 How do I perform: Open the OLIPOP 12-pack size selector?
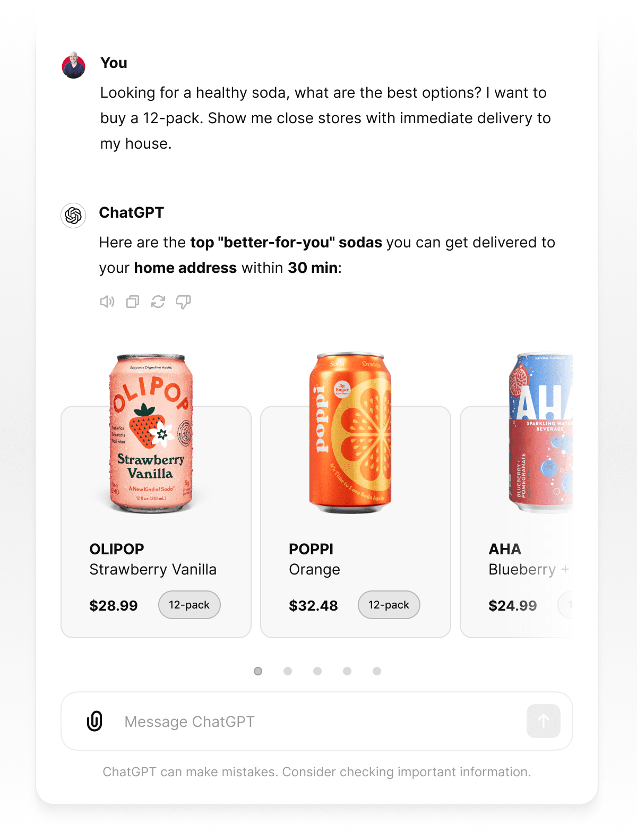[x=190, y=605]
